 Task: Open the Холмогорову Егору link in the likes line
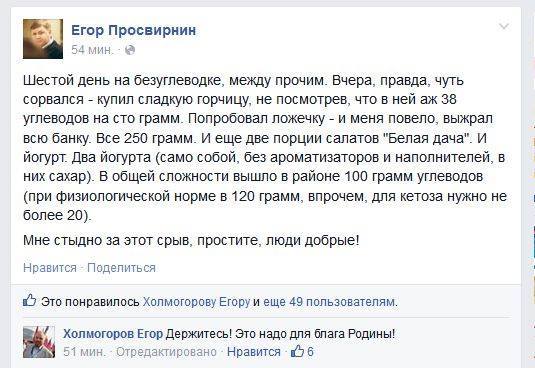pos(197,302)
